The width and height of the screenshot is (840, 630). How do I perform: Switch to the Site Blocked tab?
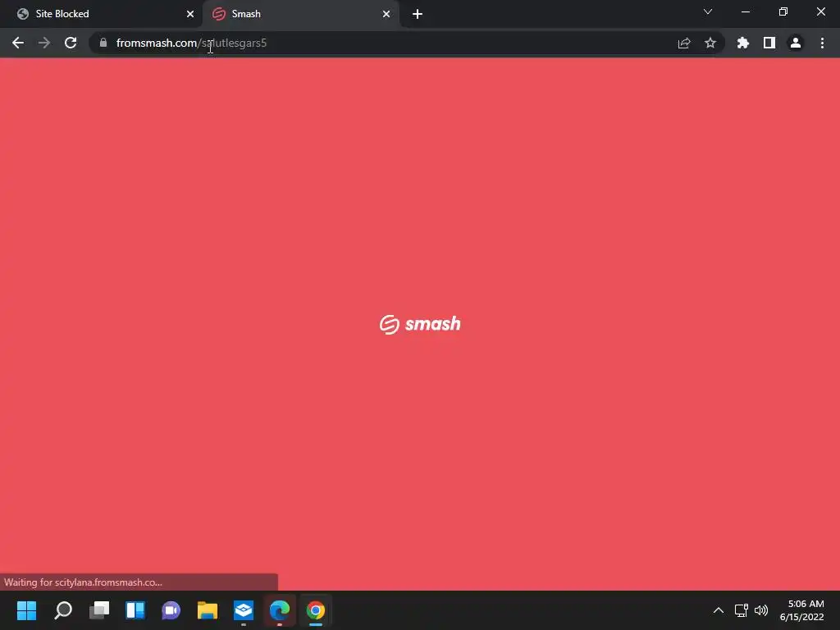(102, 14)
